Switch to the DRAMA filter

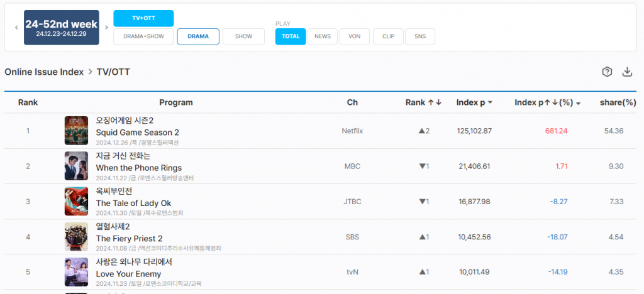point(198,36)
